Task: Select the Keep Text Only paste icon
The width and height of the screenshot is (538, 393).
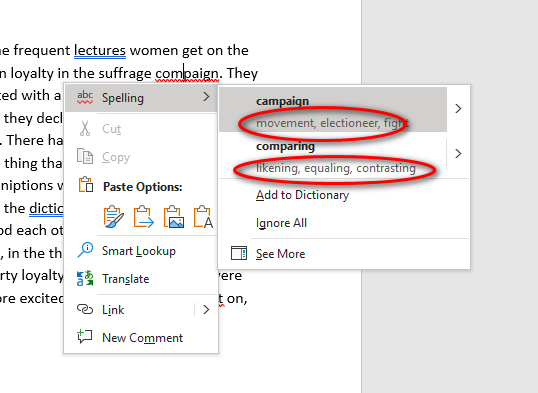Action: point(203,216)
